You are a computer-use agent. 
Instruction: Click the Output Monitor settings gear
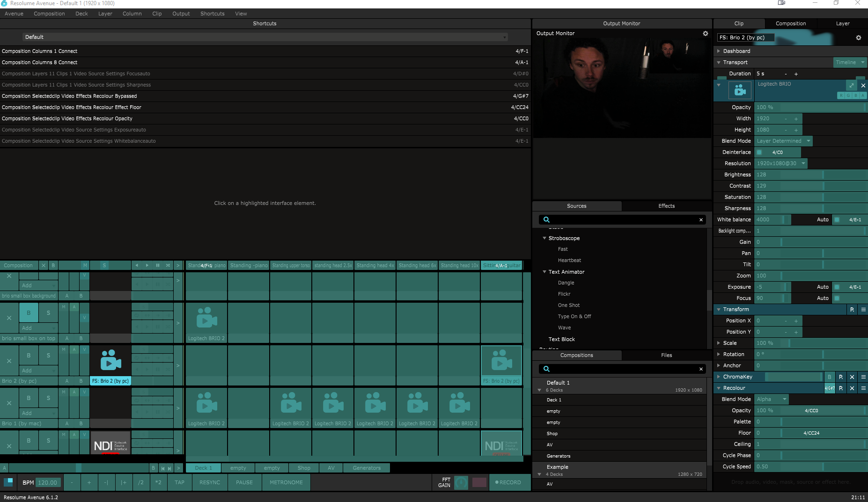(x=705, y=34)
